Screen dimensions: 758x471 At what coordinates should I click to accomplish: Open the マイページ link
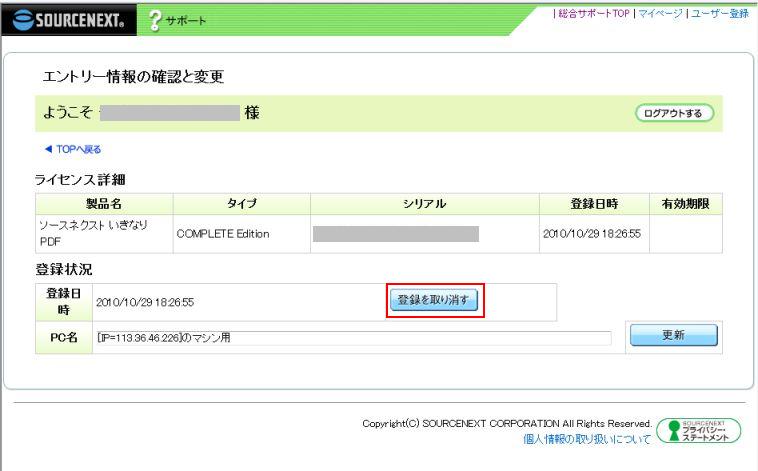click(x=660, y=14)
